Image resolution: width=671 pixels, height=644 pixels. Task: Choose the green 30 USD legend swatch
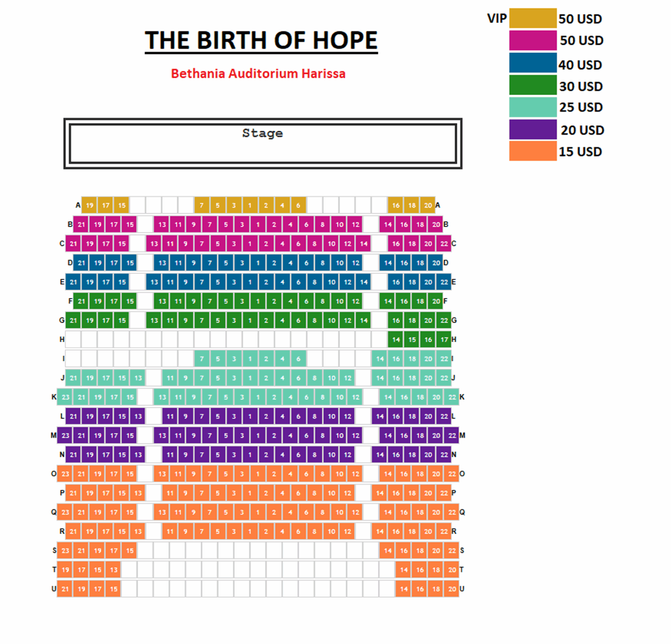click(x=532, y=85)
